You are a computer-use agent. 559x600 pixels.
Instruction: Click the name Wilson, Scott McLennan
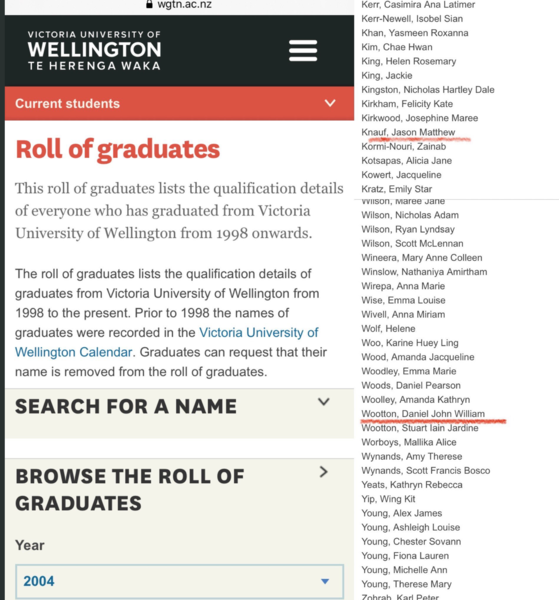pos(412,244)
